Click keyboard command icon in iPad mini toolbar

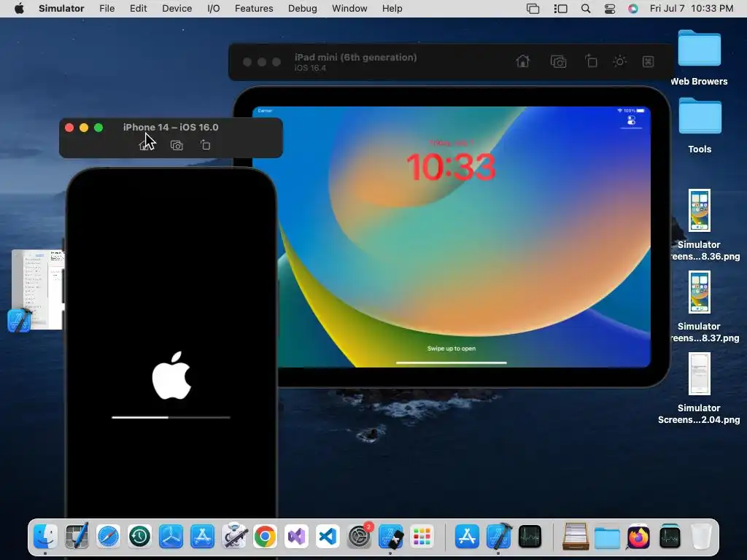click(x=648, y=61)
